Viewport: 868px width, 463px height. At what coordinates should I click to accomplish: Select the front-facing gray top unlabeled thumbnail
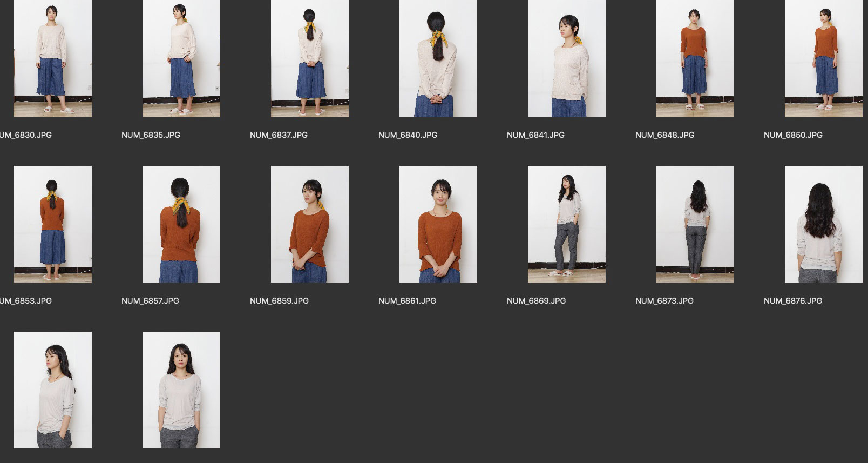181,390
